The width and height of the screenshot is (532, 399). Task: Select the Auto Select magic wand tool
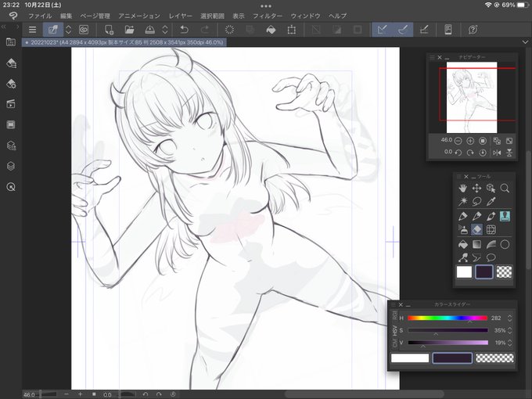click(x=463, y=202)
